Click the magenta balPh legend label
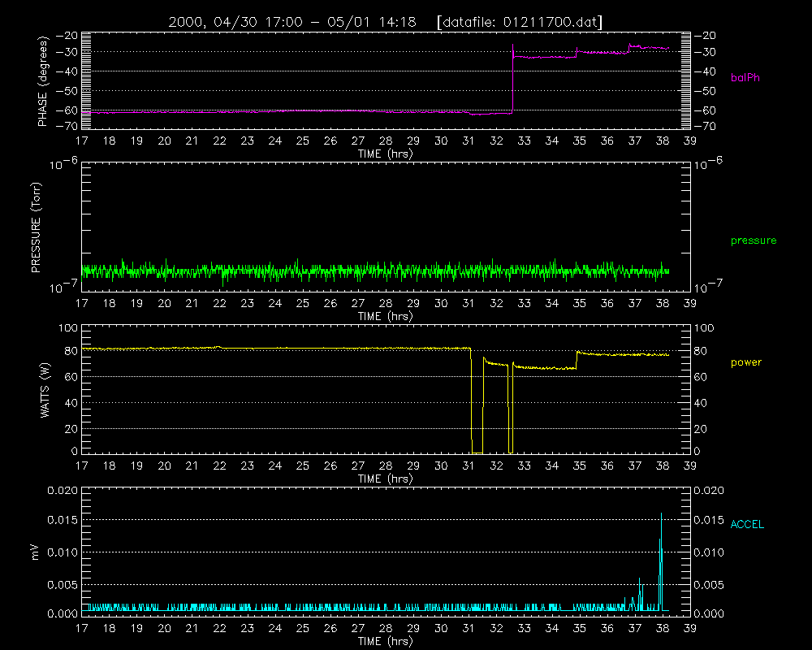Screen dimensions: 812x650 click(745, 78)
